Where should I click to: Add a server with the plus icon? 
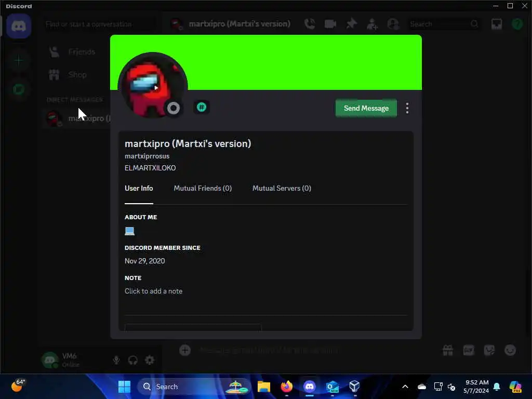point(19,61)
